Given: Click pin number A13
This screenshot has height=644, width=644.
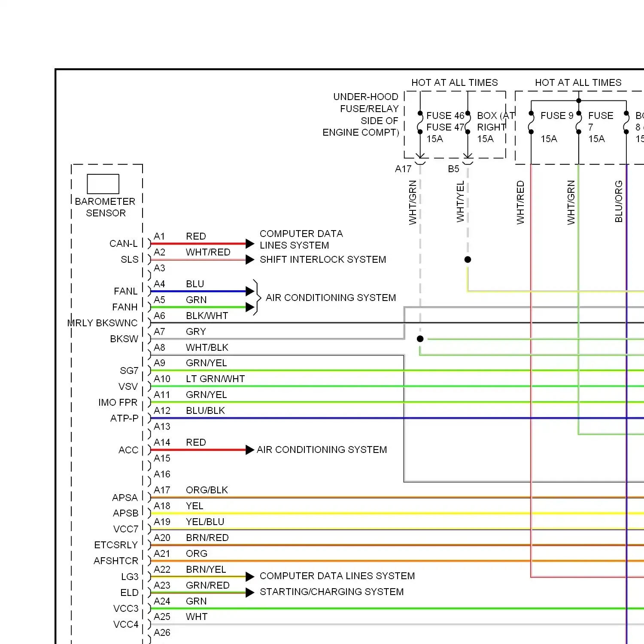Looking at the screenshot, I should pos(162,427).
